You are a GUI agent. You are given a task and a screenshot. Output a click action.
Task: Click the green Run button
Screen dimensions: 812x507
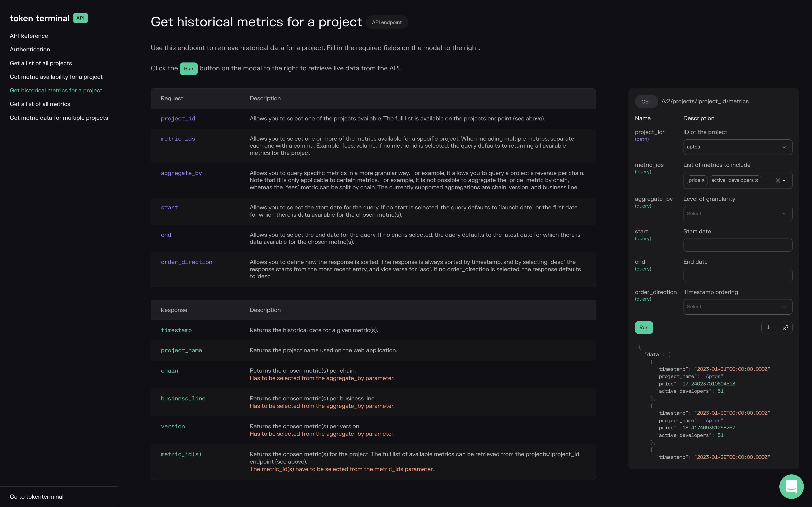pyautogui.click(x=644, y=328)
